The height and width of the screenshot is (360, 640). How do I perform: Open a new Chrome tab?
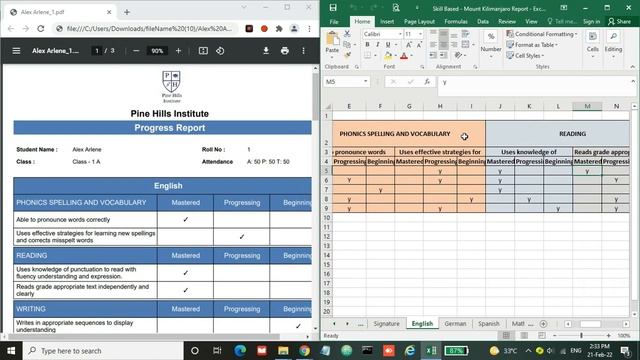tap(127, 12)
